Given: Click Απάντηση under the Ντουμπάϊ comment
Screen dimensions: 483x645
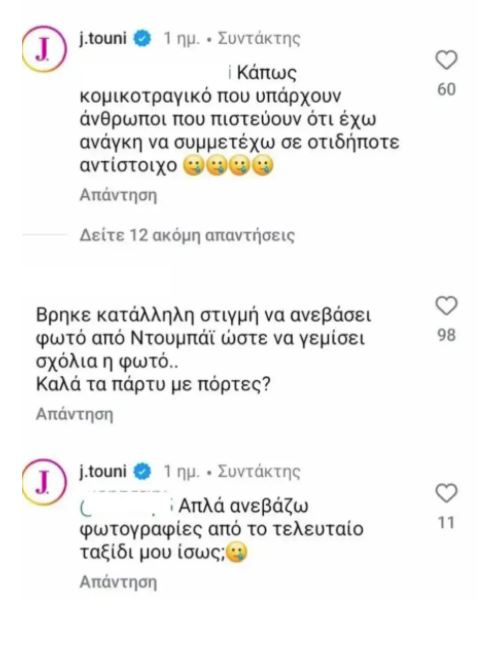Looking at the screenshot, I should (x=74, y=414).
